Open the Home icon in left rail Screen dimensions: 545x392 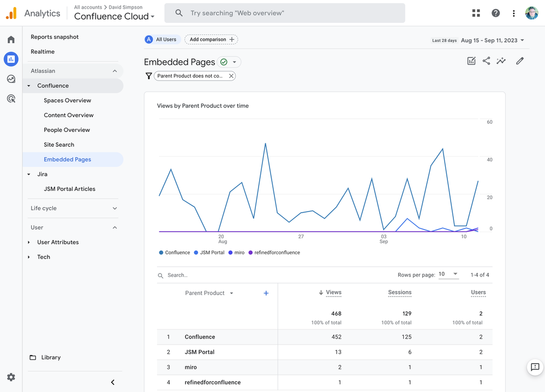(11, 40)
